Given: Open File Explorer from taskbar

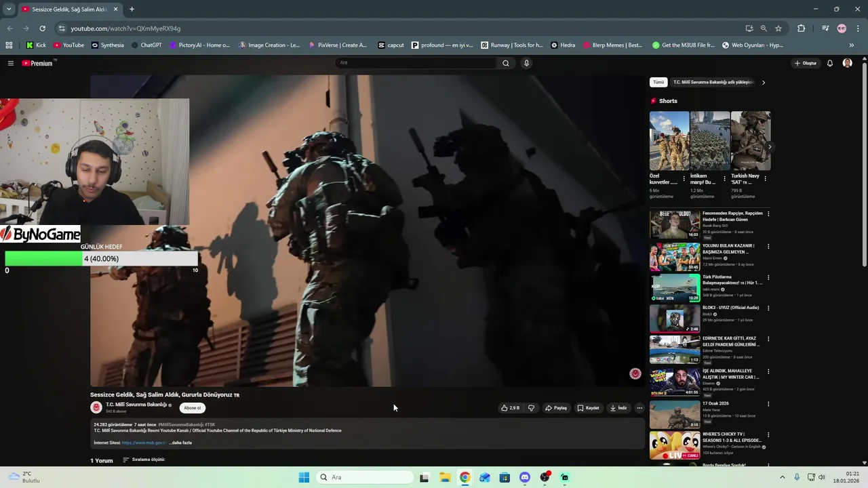Looking at the screenshot, I should (x=445, y=477).
